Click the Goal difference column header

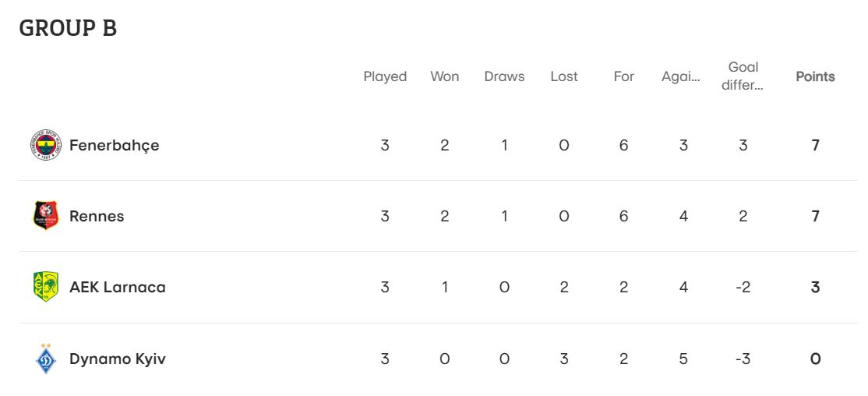point(743,76)
